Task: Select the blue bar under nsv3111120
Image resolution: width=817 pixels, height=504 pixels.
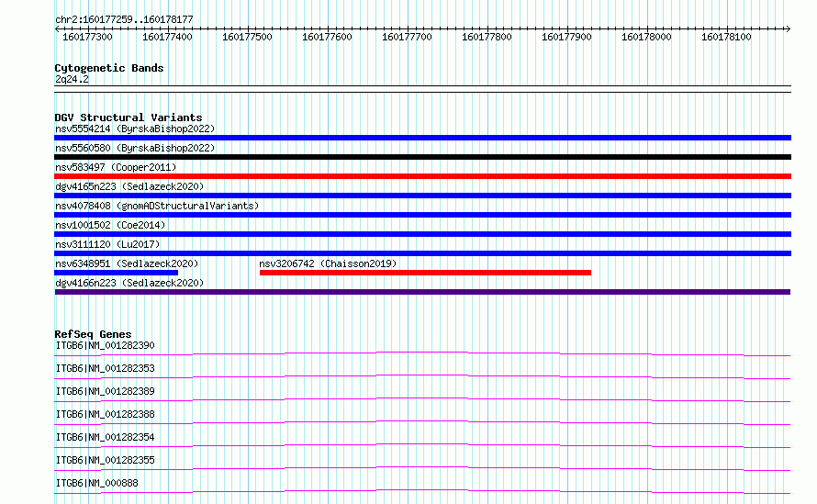Action: pos(422,253)
